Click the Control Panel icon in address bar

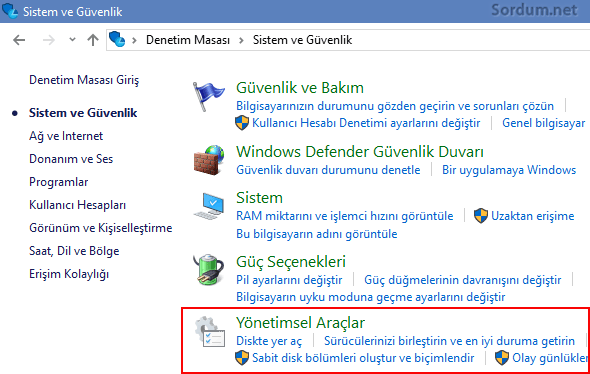click(117, 39)
